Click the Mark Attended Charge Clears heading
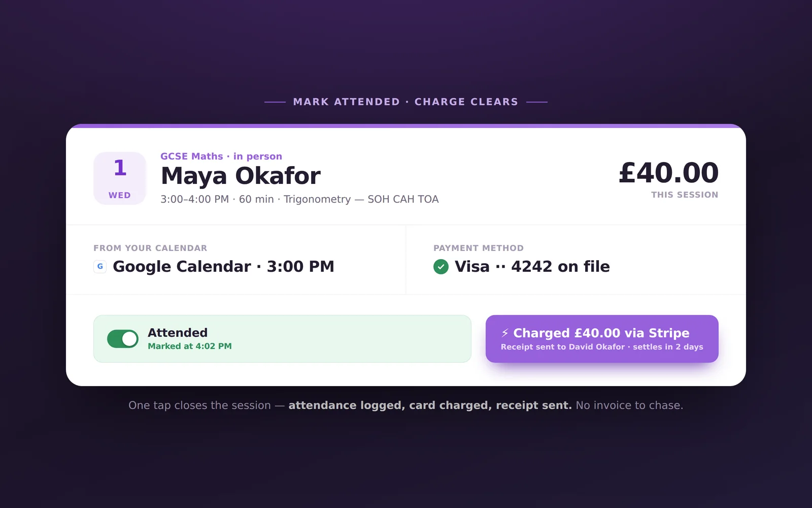The height and width of the screenshot is (508, 812). tap(406, 102)
